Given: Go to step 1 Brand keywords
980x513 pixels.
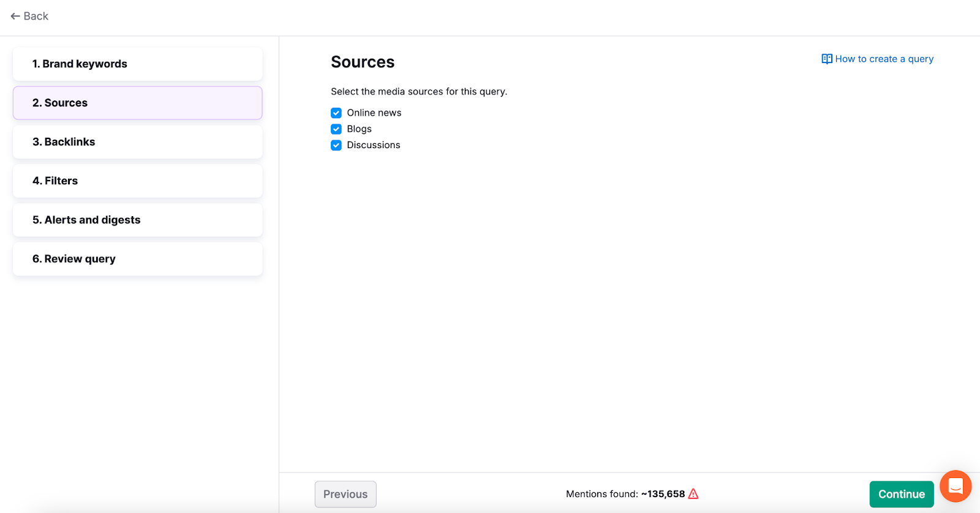Looking at the screenshot, I should pos(137,64).
